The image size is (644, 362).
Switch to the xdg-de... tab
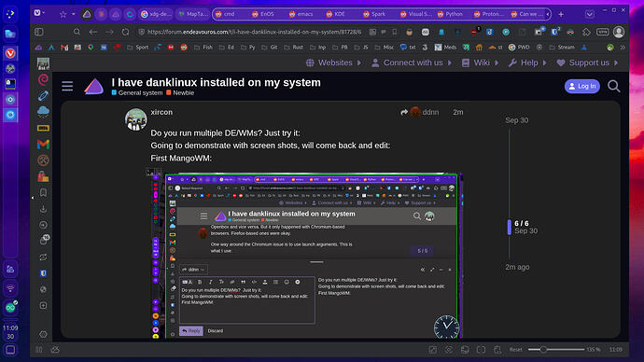156,14
